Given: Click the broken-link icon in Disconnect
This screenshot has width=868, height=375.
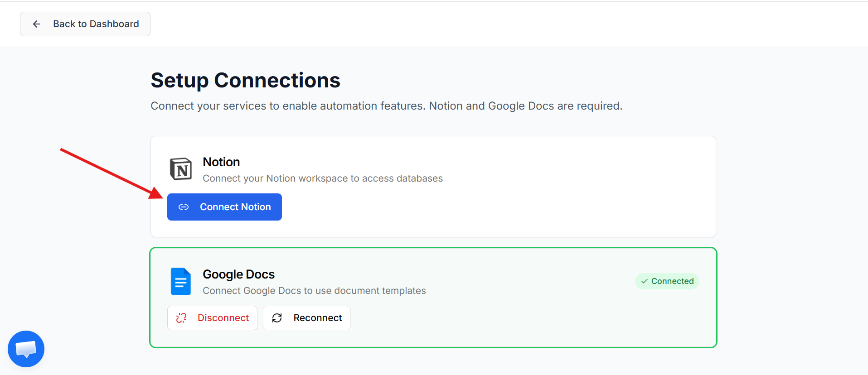Looking at the screenshot, I should pos(181,318).
